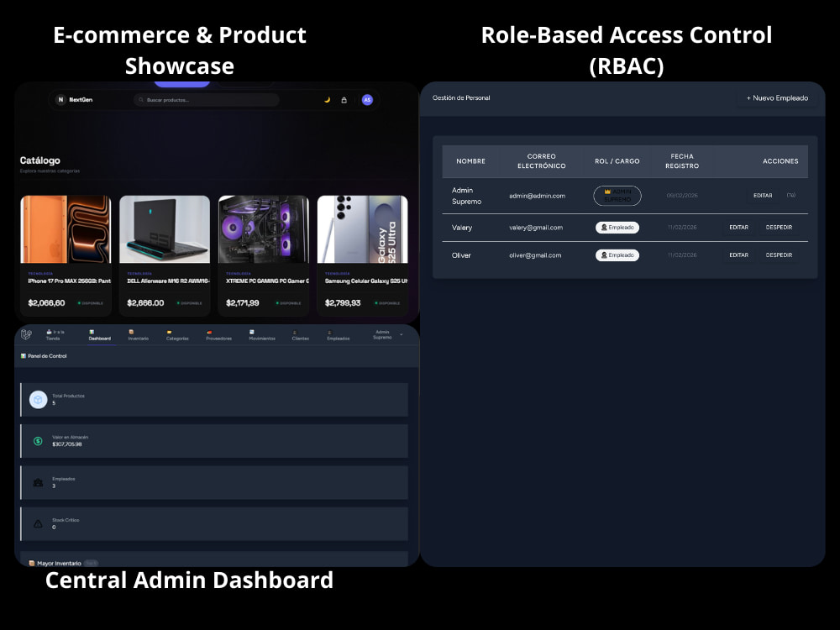Screen dimensions: 840x630
Task: Go to 'Ir a la Tienda' in the admin navbar
Action: 55,335
